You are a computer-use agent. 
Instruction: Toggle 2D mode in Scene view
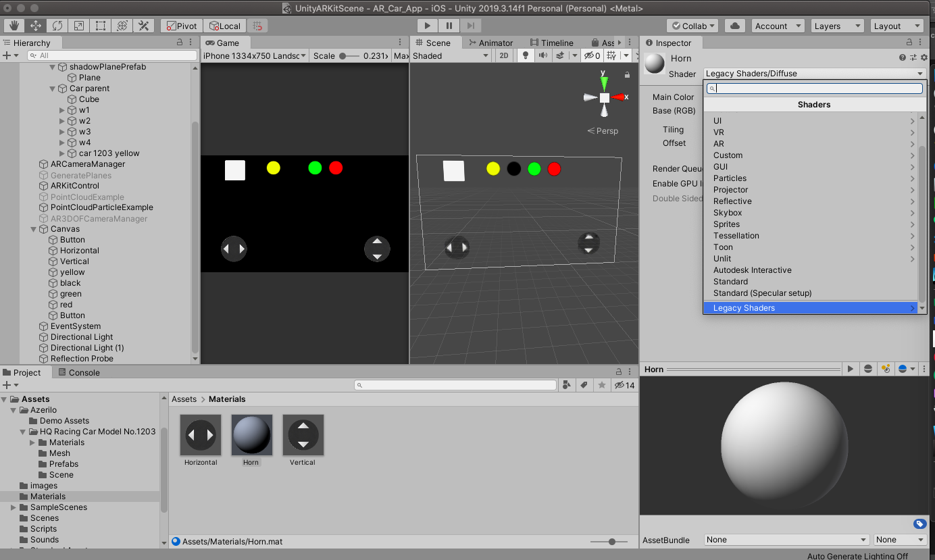click(503, 55)
